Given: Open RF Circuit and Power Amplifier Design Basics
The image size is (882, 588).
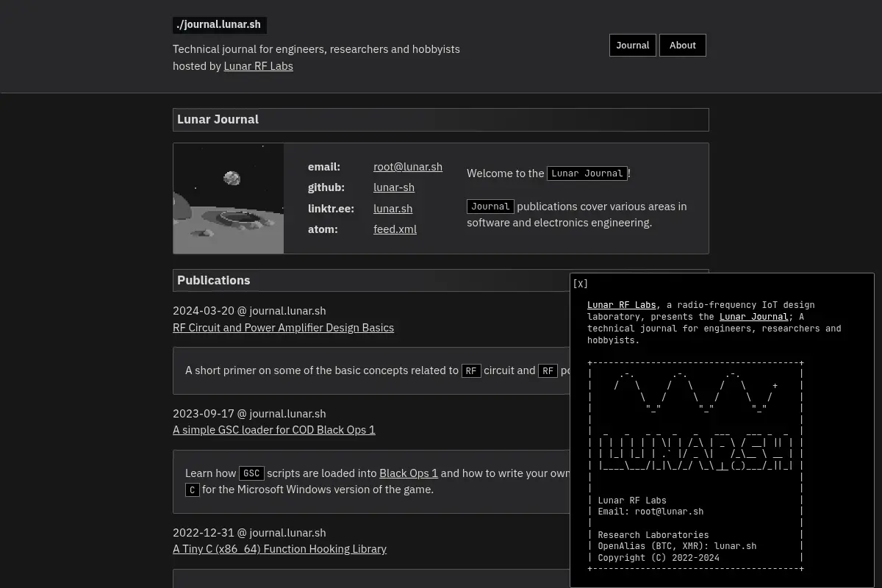Looking at the screenshot, I should point(283,328).
